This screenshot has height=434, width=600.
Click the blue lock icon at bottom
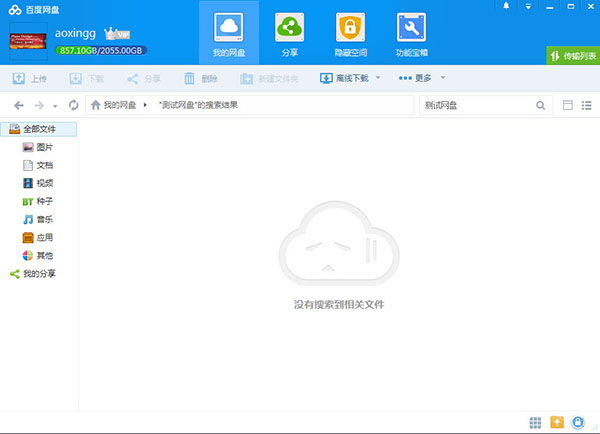point(578,422)
